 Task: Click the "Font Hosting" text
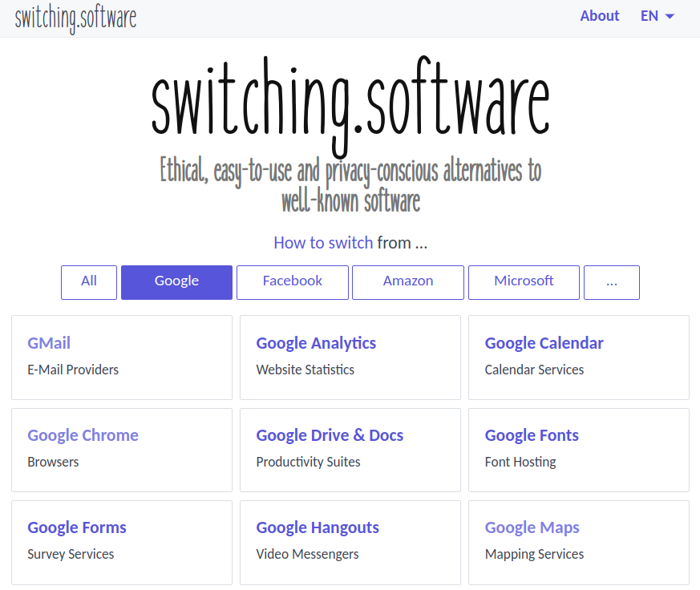click(520, 462)
